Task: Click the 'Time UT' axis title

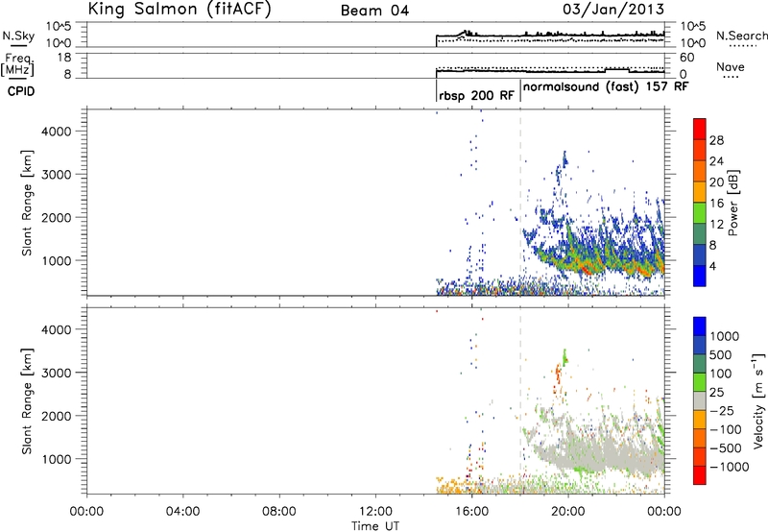Action: click(x=375, y=526)
